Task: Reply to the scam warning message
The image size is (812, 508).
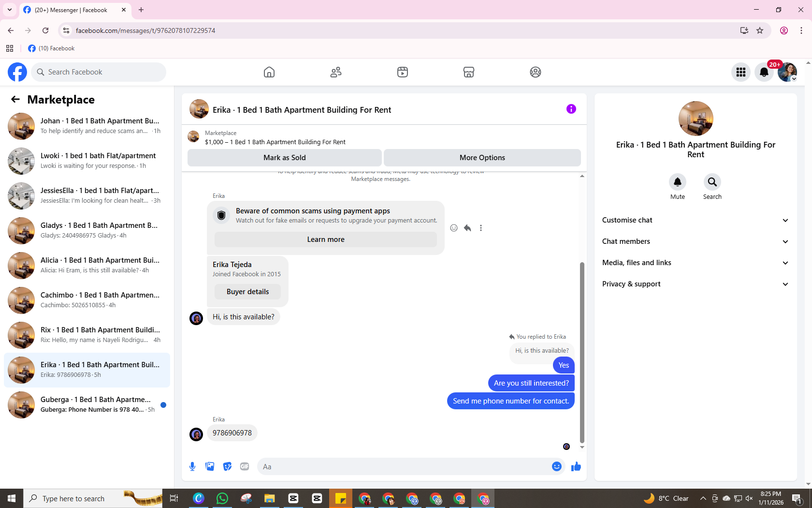Action: tap(467, 228)
